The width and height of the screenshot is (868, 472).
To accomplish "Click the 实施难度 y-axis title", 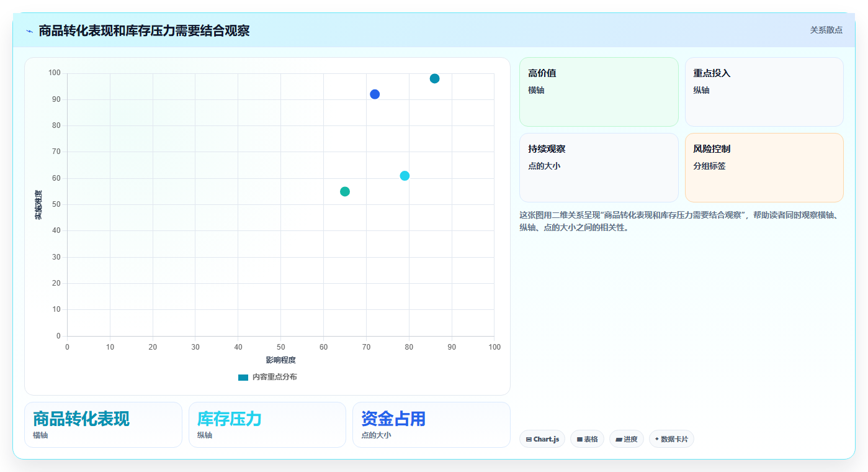I will pyautogui.click(x=38, y=205).
